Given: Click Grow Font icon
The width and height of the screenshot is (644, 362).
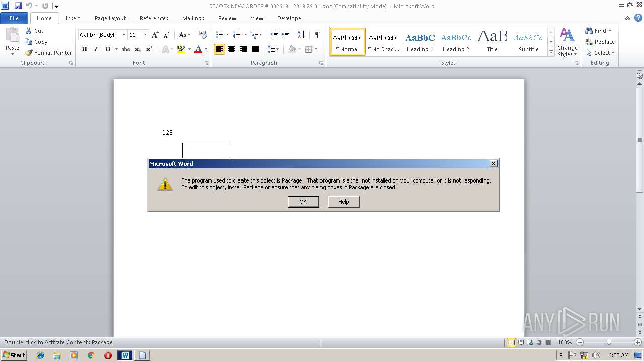Looking at the screenshot, I should 155,35.
